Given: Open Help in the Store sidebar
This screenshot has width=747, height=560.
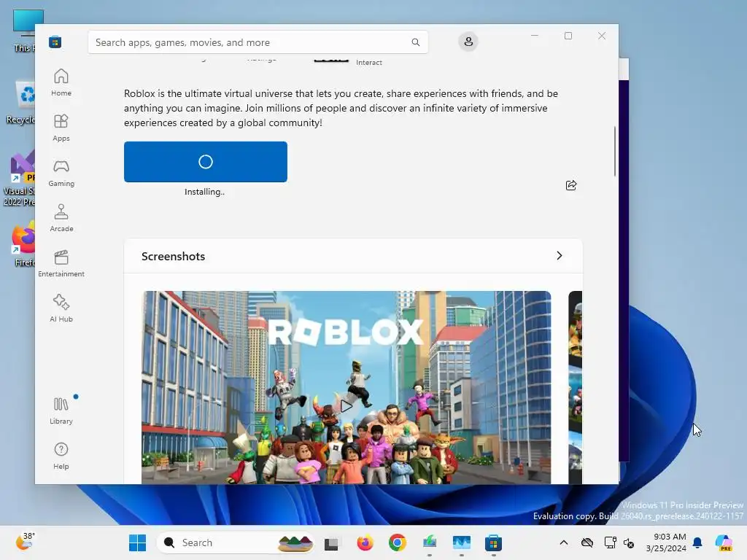Looking at the screenshot, I should click(x=61, y=456).
